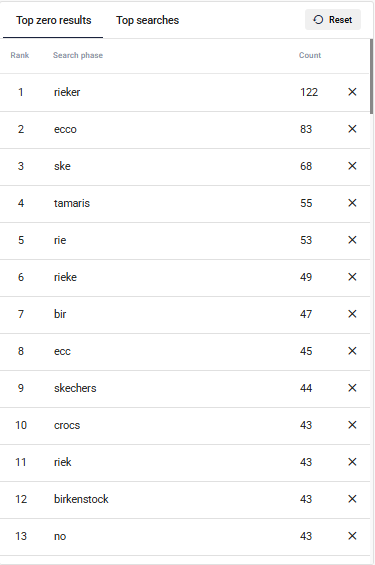Delete the 'riek' row at rank 11
The width and height of the screenshot is (375, 565).
[352, 462]
